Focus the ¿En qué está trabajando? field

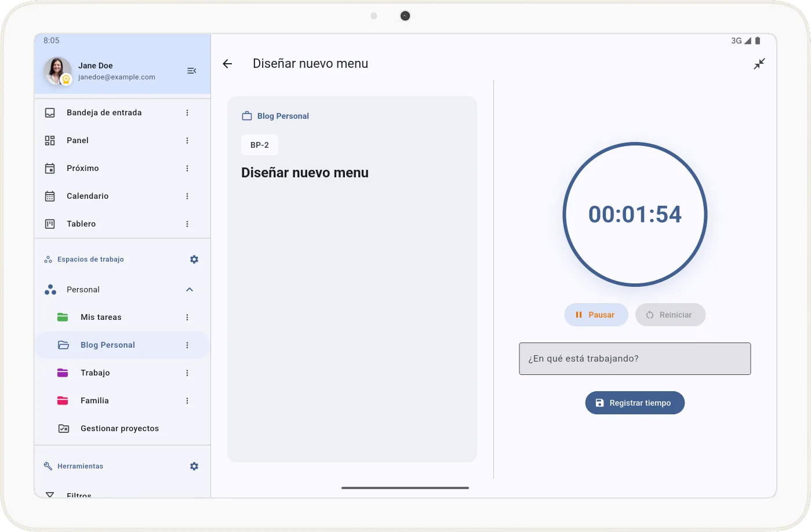(x=635, y=359)
